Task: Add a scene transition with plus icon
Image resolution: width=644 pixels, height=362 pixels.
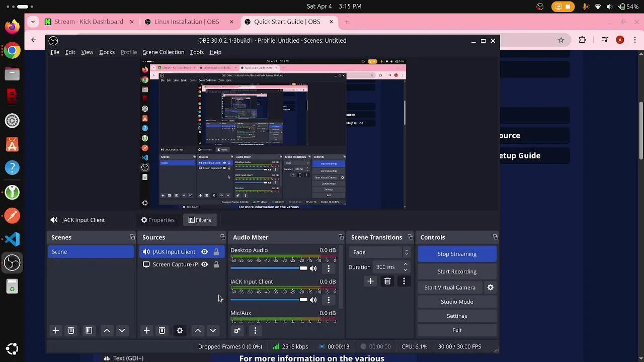Action: [370, 281]
